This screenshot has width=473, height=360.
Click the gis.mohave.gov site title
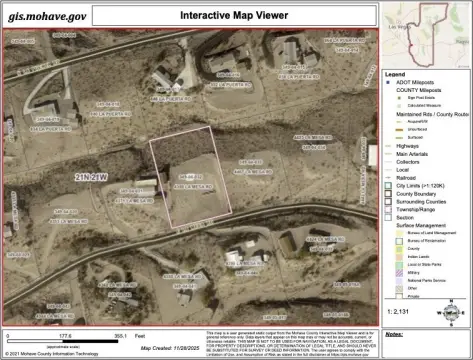tap(47, 16)
